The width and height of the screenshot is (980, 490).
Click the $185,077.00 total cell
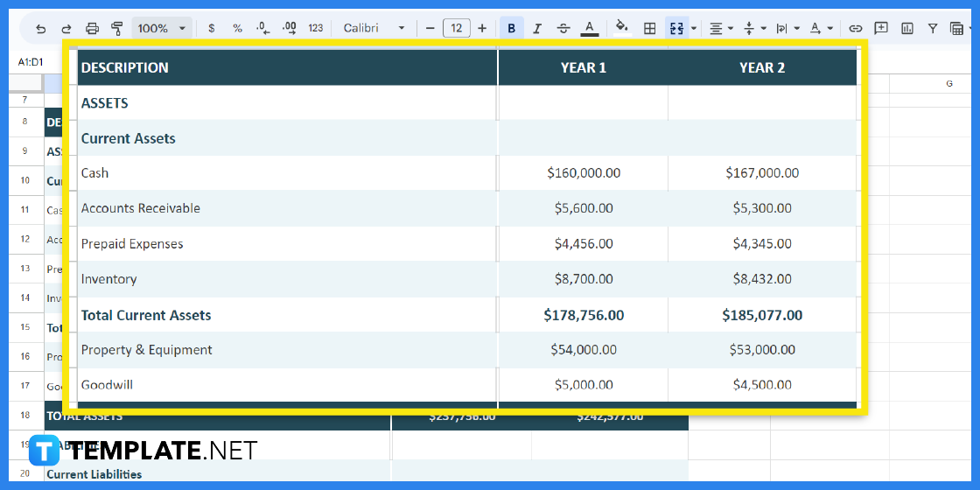pyautogui.click(x=762, y=315)
